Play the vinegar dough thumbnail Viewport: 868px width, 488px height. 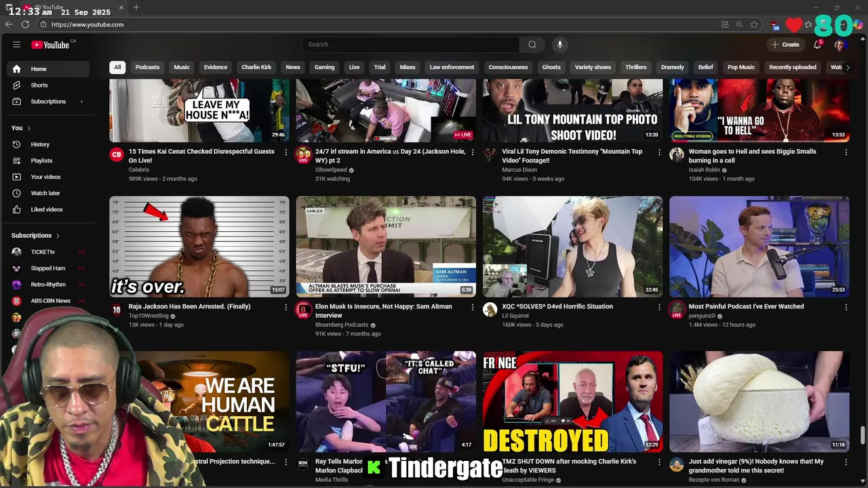tap(759, 401)
